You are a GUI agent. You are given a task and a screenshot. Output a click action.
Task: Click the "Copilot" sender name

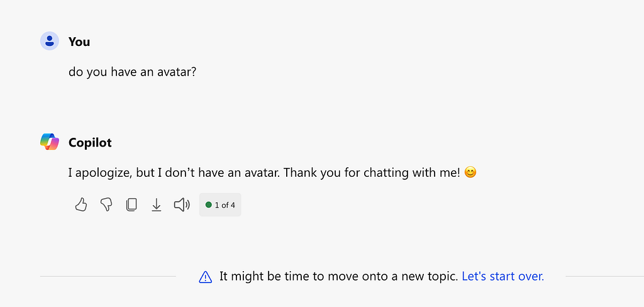point(90,143)
